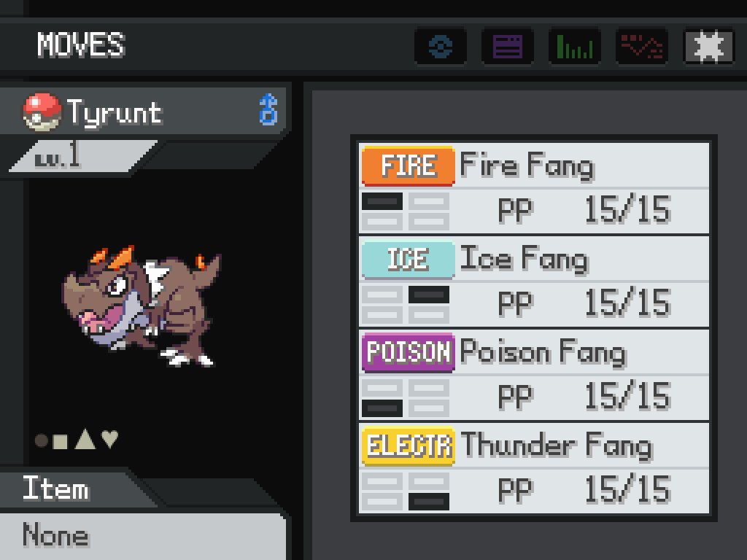Select the Ice Fang move
This screenshot has width=747, height=560.
(533, 281)
